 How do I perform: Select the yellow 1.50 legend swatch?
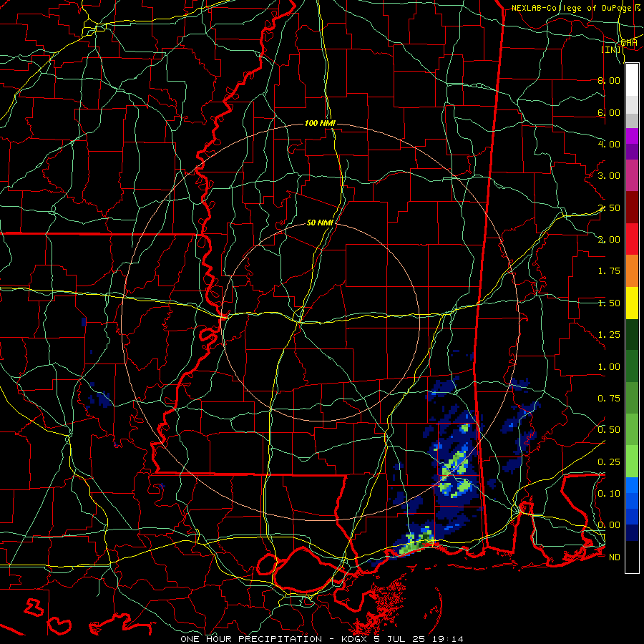tap(632, 303)
